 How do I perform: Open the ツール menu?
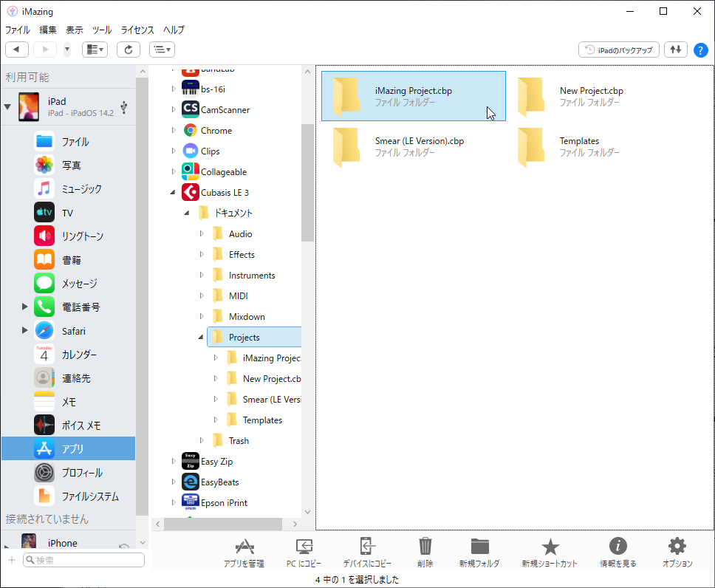[102, 30]
